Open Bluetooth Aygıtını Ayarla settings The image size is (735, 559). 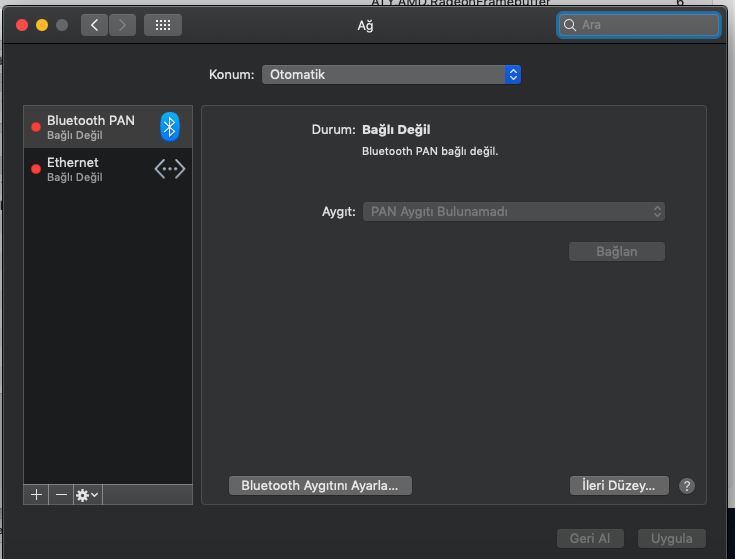pyautogui.click(x=320, y=486)
